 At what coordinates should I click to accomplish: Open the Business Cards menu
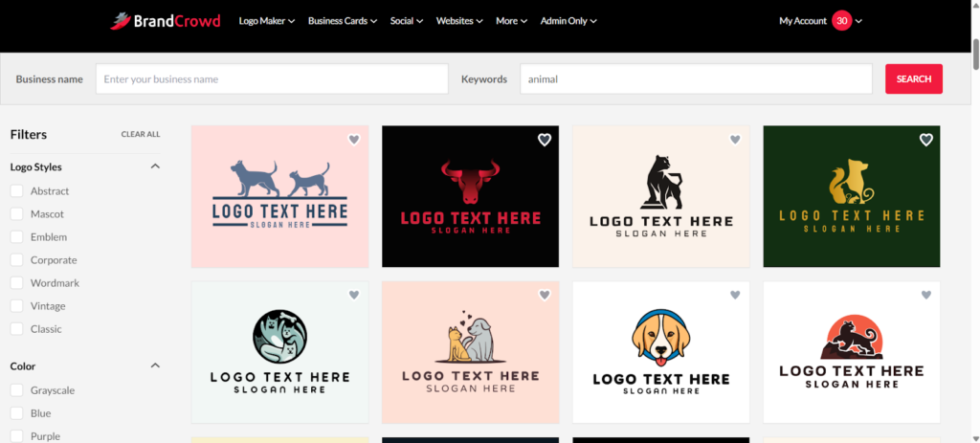[x=342, y=21]
